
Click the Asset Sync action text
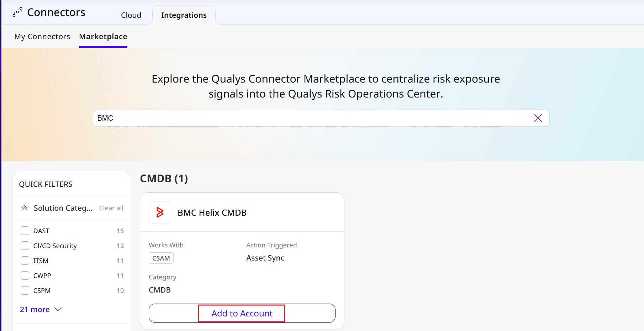265,258
